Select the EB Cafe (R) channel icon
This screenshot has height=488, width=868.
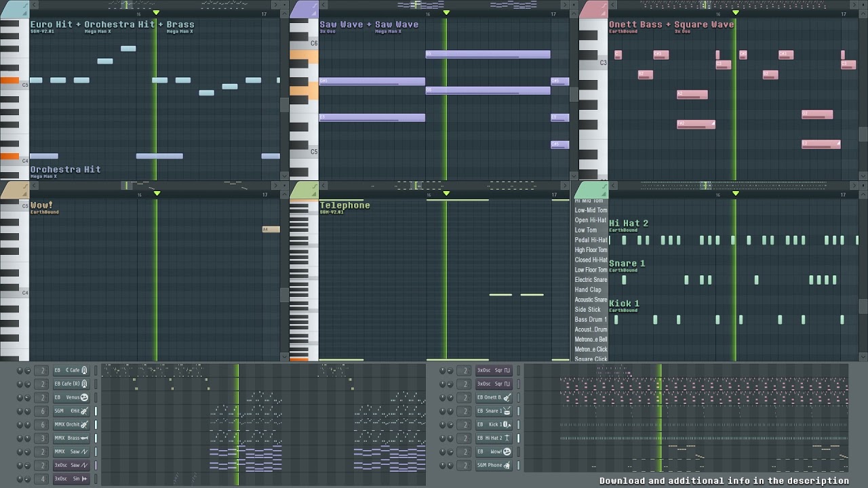coord(84,384)
